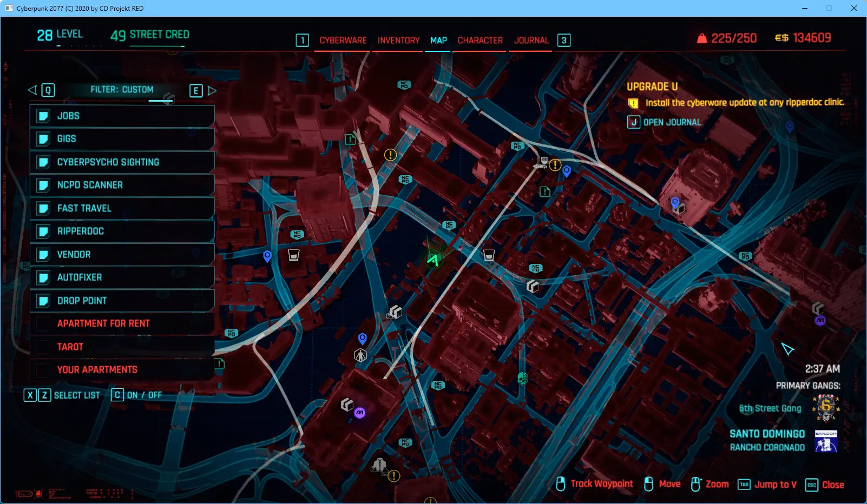Click the ripperdoc figure icon on map
Image resolution: width=867 pixels, height=504 pixels.
tap(360, 355)
